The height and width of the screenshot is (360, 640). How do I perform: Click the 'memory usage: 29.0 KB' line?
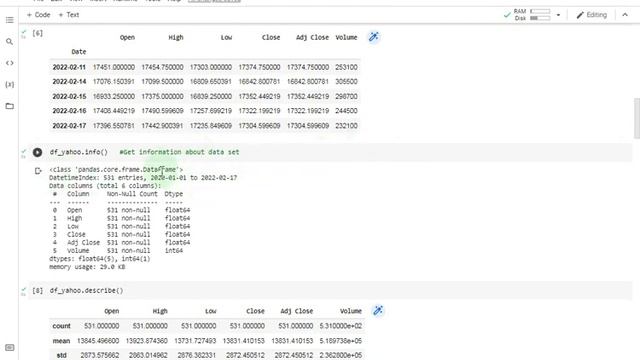(87, 267)
